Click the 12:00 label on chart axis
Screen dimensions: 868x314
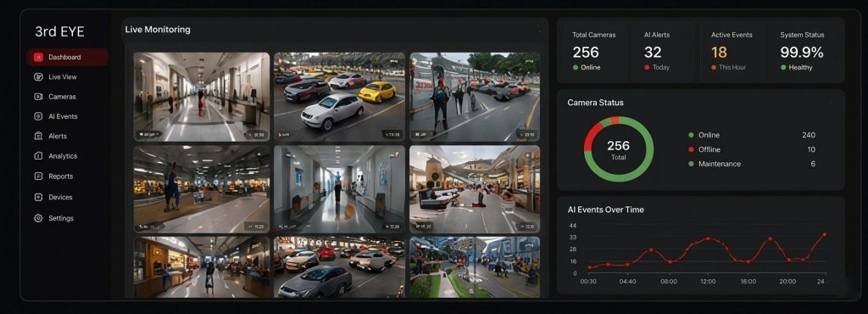[708, 281]
